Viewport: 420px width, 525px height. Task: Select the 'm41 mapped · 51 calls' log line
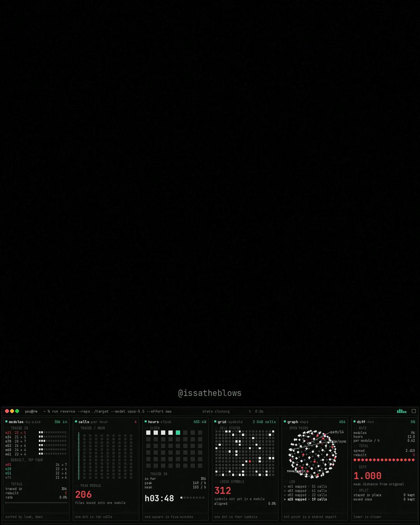pyautogui.click(x=305, y=486)
